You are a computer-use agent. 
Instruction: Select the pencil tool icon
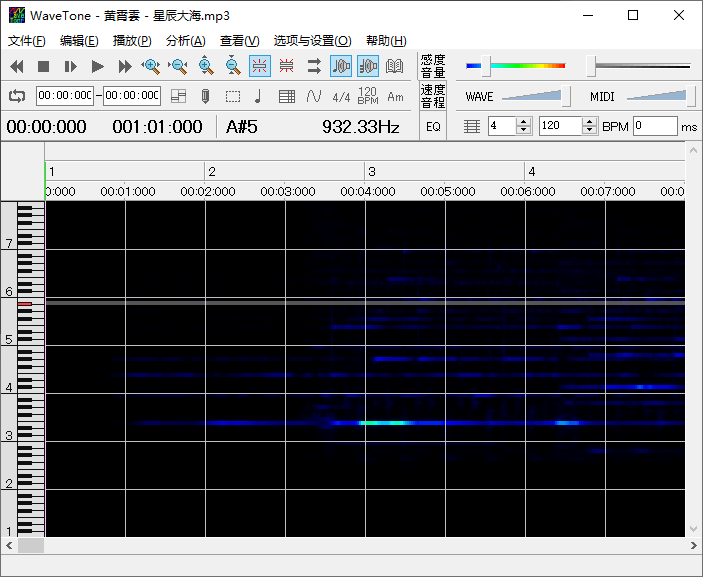pyautogui.click(x=205, y=96)
